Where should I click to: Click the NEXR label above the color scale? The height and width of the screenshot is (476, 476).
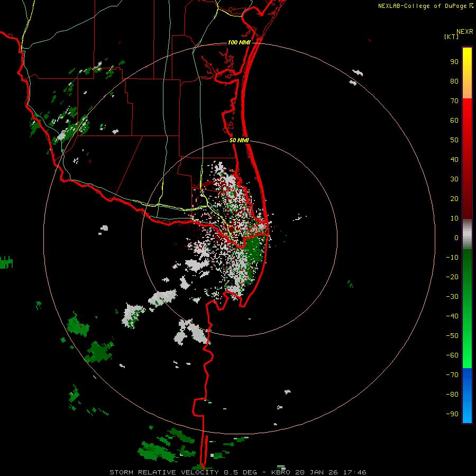(465, 32)
